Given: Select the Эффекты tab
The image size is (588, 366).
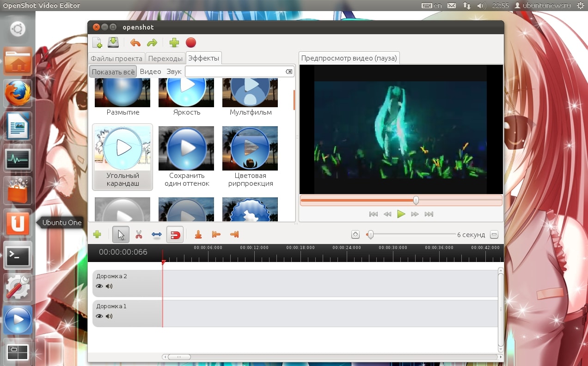Looking at the screenshot, I should [204, 58].
